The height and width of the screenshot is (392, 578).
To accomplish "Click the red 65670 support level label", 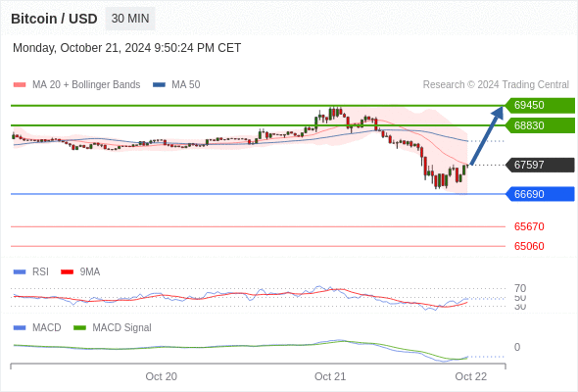I will click(529, 226).
